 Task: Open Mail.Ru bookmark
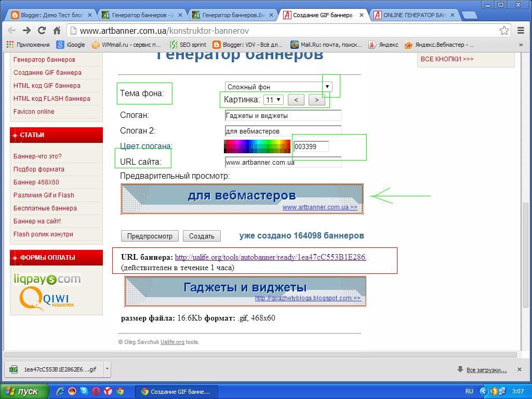326,45
